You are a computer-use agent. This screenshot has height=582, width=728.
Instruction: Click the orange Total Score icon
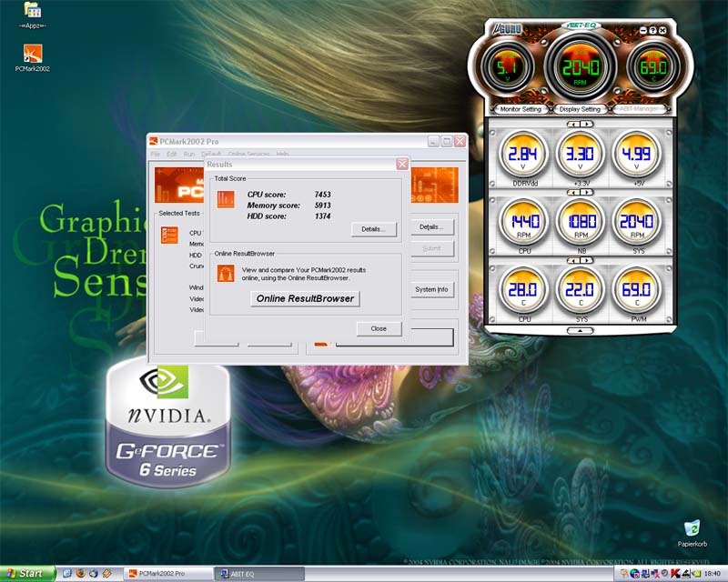[226, 199]
